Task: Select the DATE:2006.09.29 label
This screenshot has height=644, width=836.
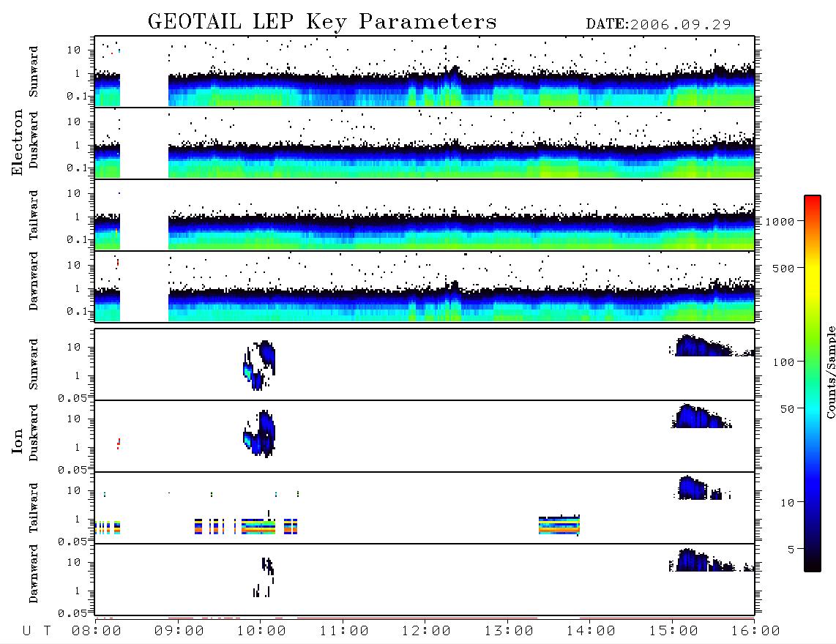Action: point(658,25)
